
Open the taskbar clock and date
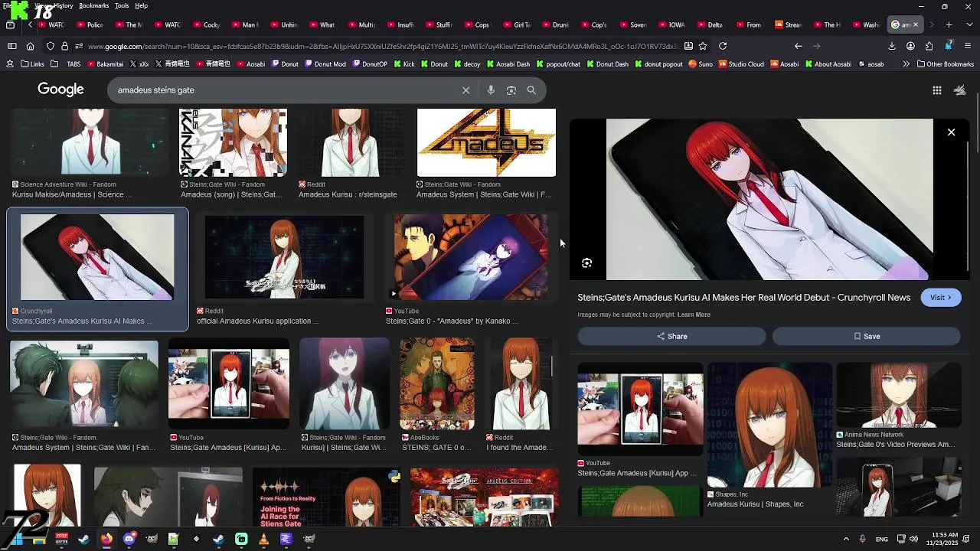point(946,539)
